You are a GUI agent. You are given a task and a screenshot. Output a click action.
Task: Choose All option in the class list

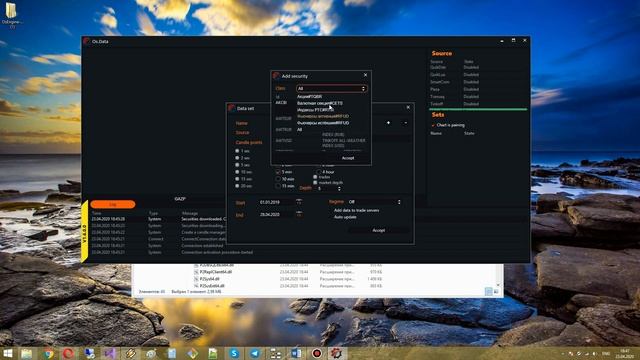click(x=300, y=130)
